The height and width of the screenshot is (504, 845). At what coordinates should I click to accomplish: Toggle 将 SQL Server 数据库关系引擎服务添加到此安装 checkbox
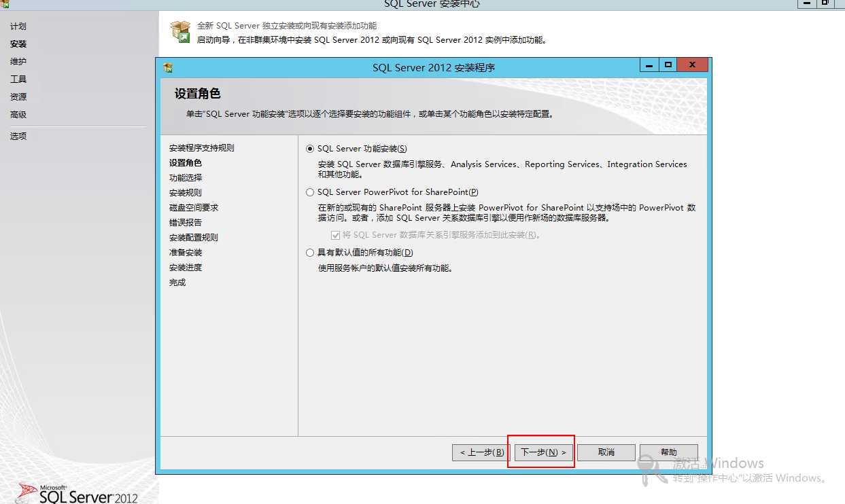[335, 235]
